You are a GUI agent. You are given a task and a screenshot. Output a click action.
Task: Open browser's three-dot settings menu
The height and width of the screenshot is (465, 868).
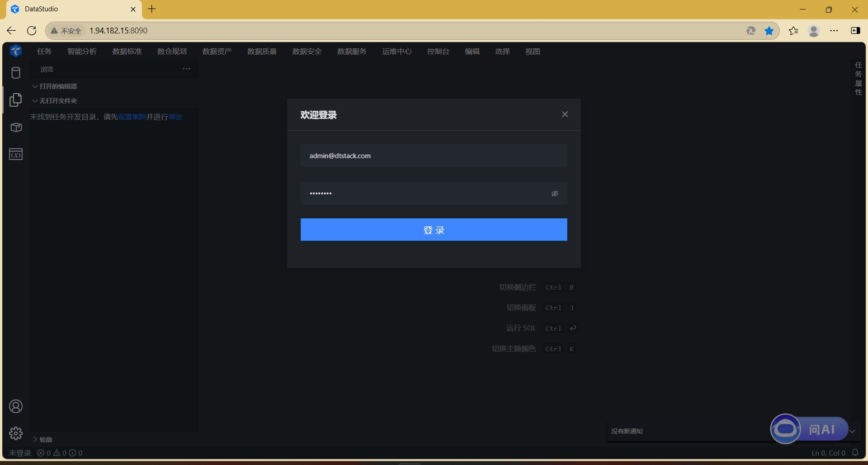pyautogui.click(x=834, y=31)
